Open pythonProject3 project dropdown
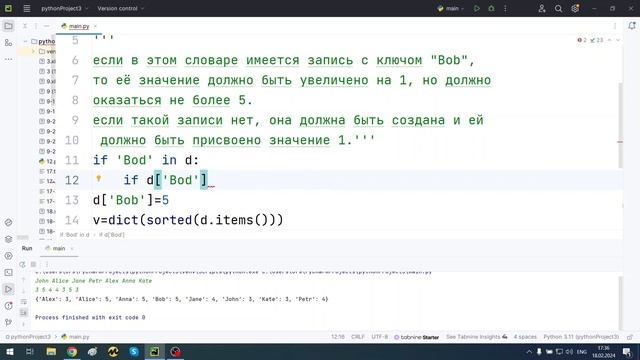This screenshot has width=640, height=360. pyautogui.click(x=64, y=8)
